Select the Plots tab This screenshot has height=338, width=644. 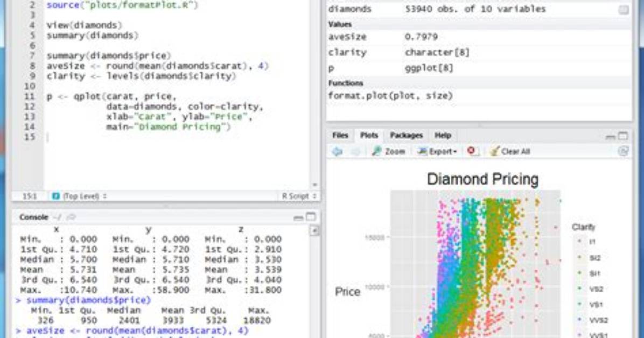(369, 135)
